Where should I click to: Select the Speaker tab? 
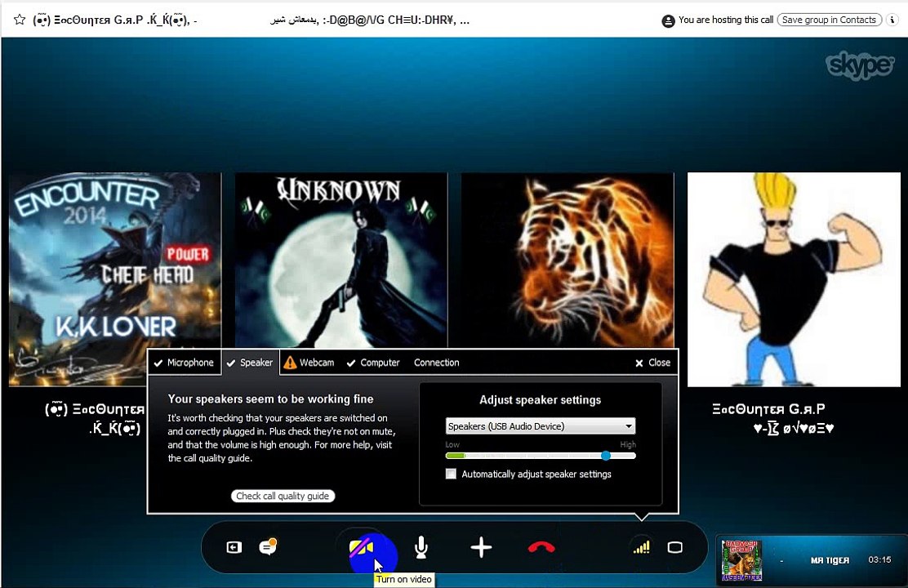250,363
